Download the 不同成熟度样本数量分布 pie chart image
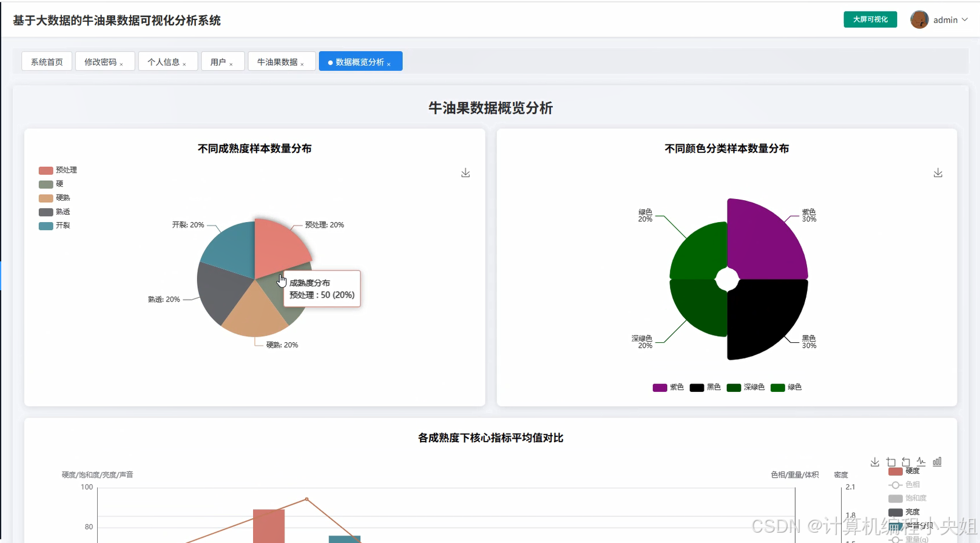Image resolution: width=980 pixels, height=543 pixels. click(465, 173)
